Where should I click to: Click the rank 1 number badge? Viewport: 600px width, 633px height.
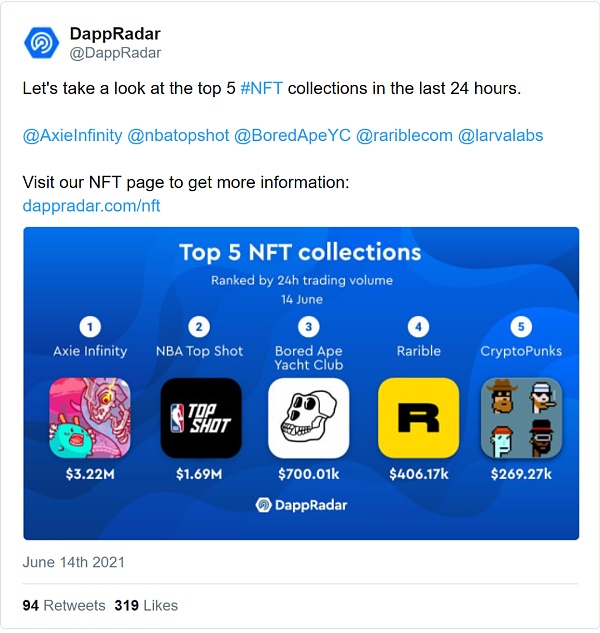90,326
